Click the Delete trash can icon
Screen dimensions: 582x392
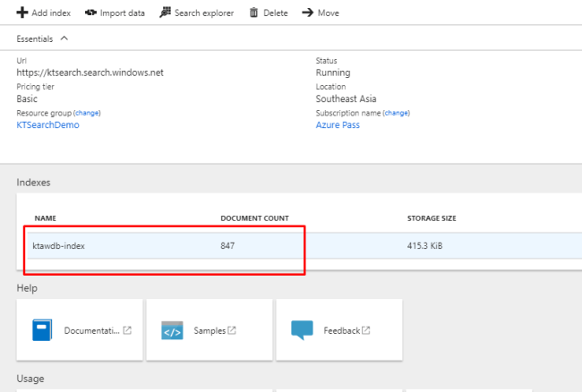click(254, 13)
